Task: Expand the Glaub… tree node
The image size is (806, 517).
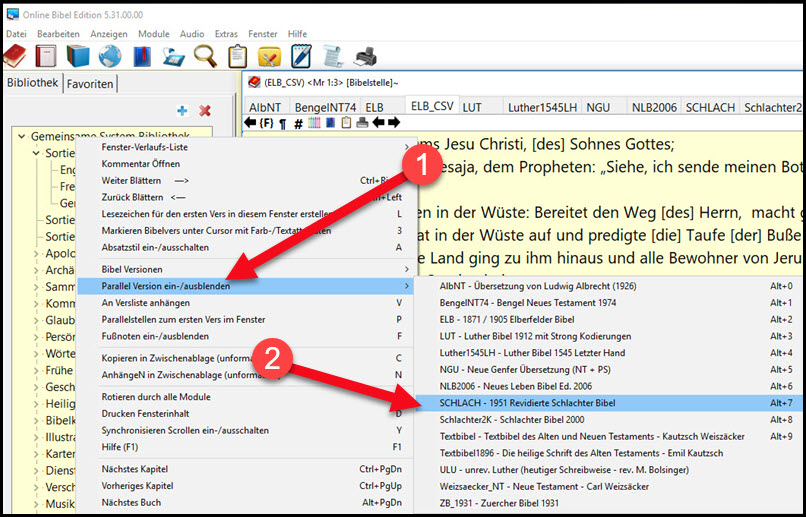Action: [36, 320]
